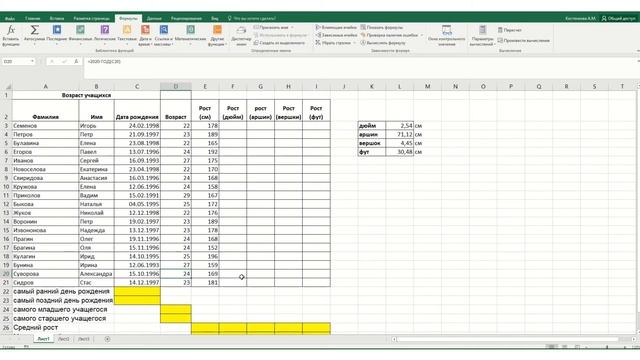
Task: Select the yellow Средний рост cell in column E
Action: tap(205, 327)
